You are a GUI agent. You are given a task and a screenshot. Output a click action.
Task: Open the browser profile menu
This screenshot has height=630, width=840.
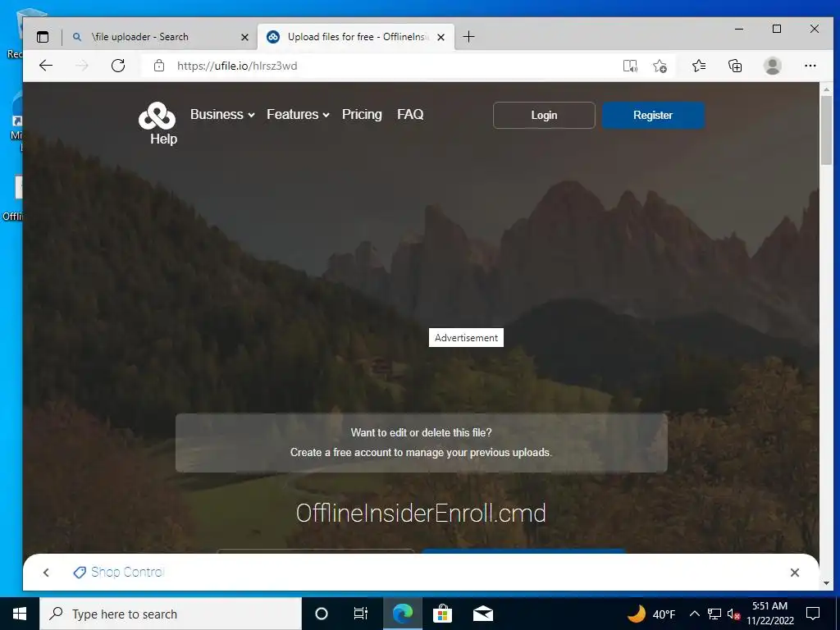pos(772,66)
